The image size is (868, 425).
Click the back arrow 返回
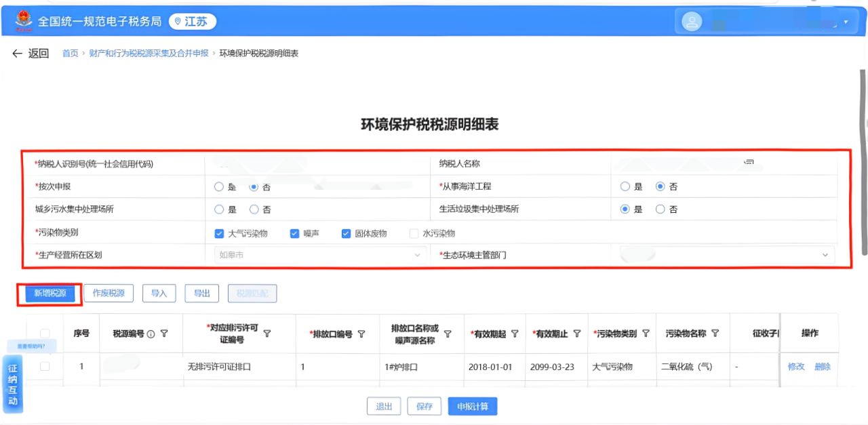[x=31, y=54]
